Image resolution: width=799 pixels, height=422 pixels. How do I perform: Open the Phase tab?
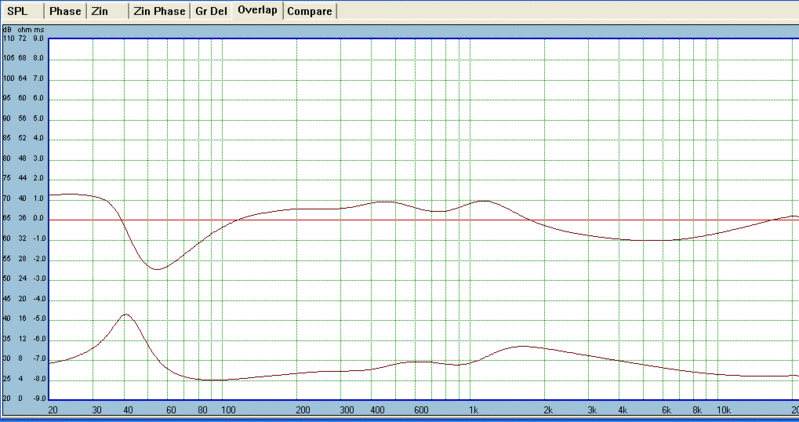click(x=65, y=11)
